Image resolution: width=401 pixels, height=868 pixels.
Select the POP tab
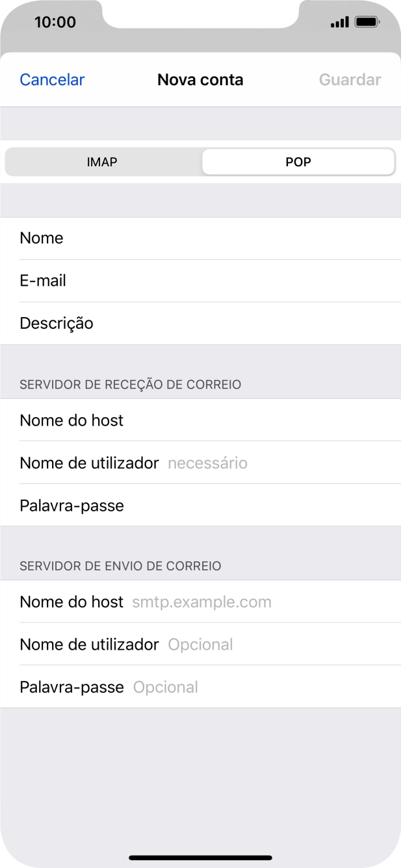[x=298, y=162]
